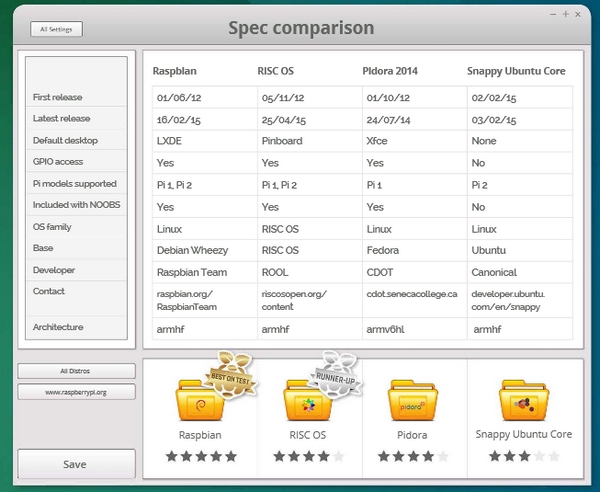600x492 pixels.
Task: Select Base in the sidebar
Action: pyautogui.click(x=77, y=248)
